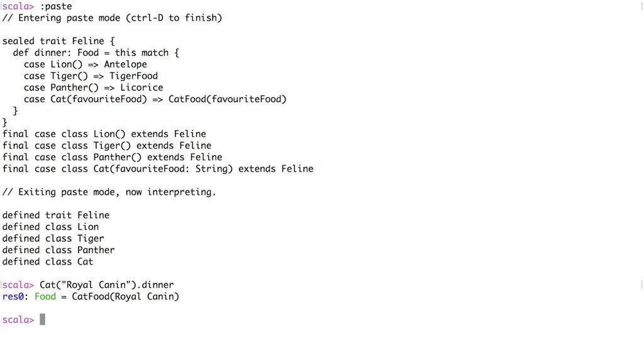The height and width of the screenshot is (362, 644).
Task: Click the Cat("Royal Canin").dinner command
Action: tap(107, 285)
